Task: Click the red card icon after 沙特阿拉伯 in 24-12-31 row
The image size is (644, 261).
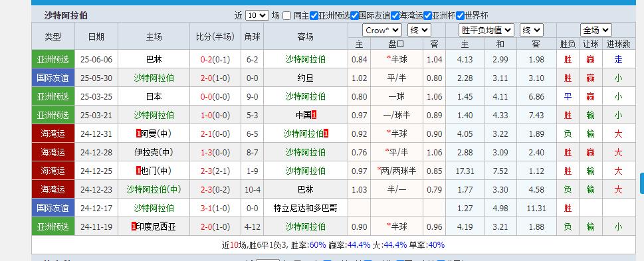Action: pos(326,133)
